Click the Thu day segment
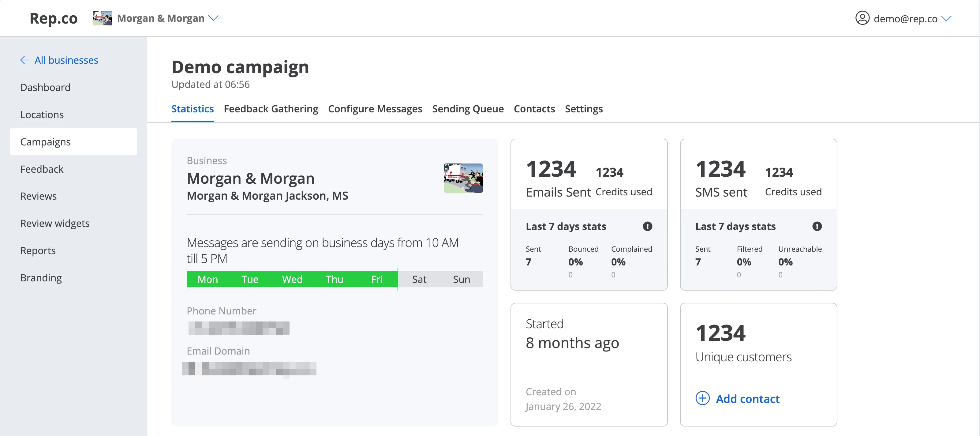Viewport: 980px width, 436px height. (335, 279)
